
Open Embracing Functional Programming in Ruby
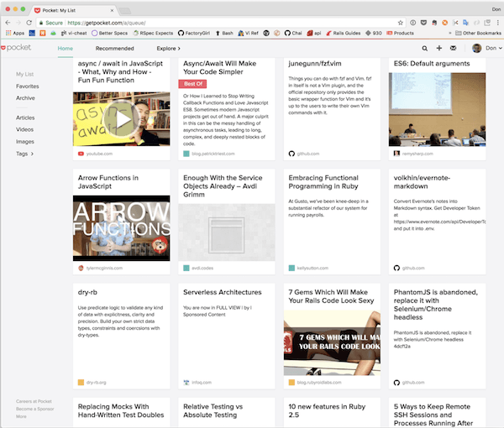[323, 182]
